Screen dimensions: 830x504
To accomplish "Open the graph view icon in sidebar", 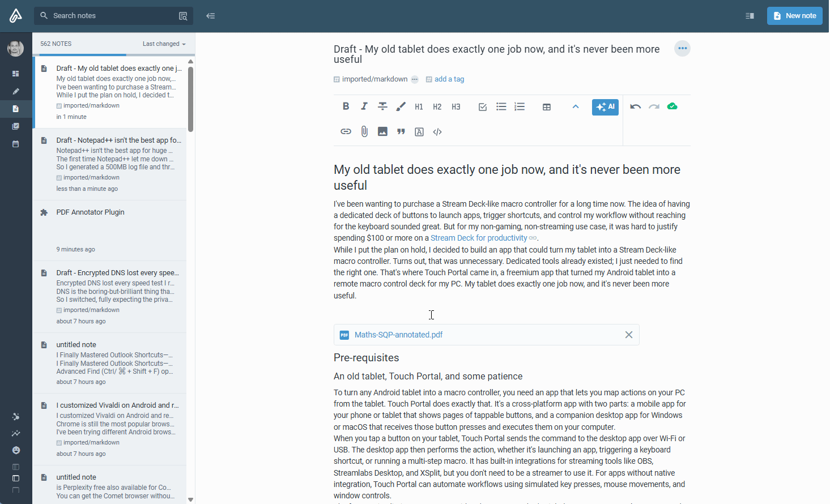I will click(x=16, y=417).
